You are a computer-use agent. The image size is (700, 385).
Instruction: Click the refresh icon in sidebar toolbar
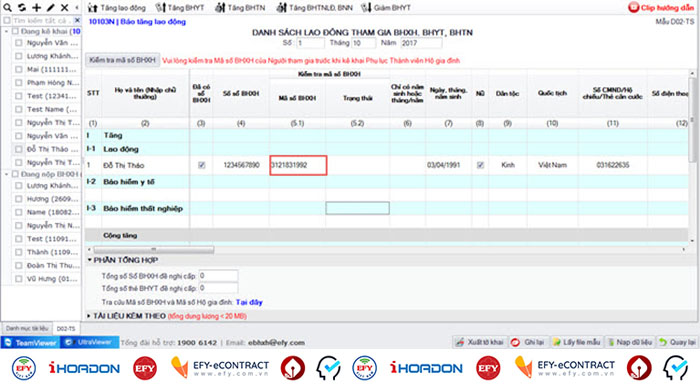(22, 8)
